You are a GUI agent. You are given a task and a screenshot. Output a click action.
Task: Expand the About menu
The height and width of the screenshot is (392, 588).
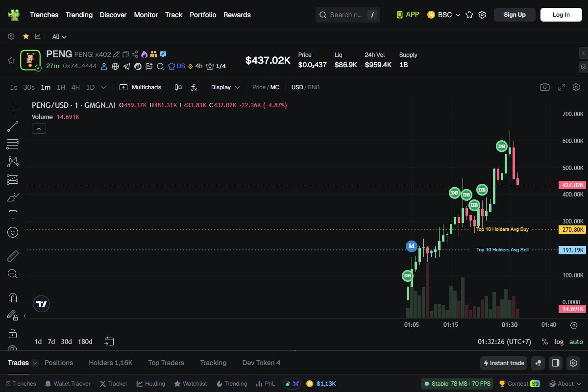point(565,384)
